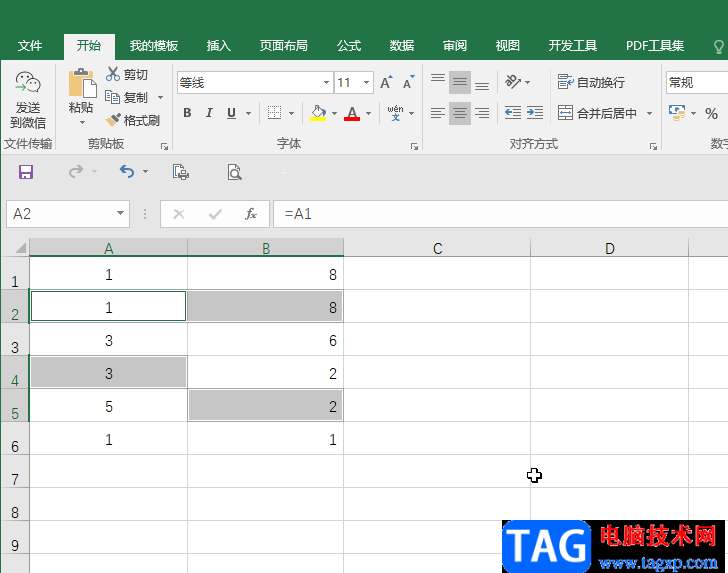Click the accounting number format icon

[677, 113]
